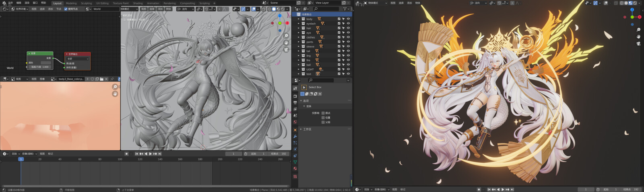Collapse the Options panel section
This screenshot has width=644, height=192.
click(x=301, y=101)
